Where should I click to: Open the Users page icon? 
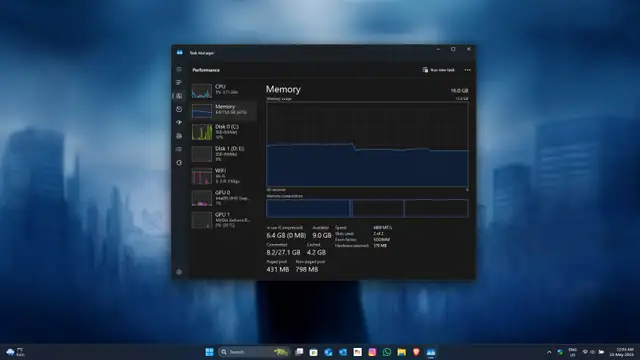pos(179,136)
